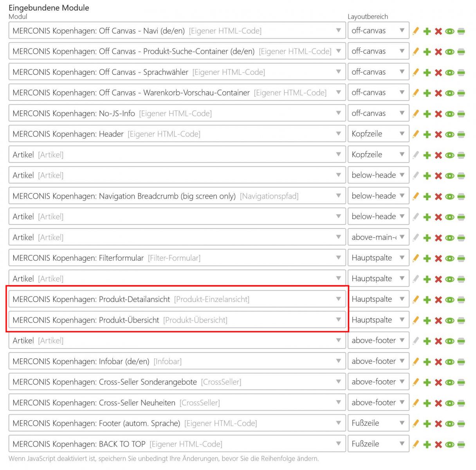The height and width of the screenshot is (470, 476).
Task: Edit the Navigation Breadcrumb module
Action: pyautogui.click(x=416, y=196)
